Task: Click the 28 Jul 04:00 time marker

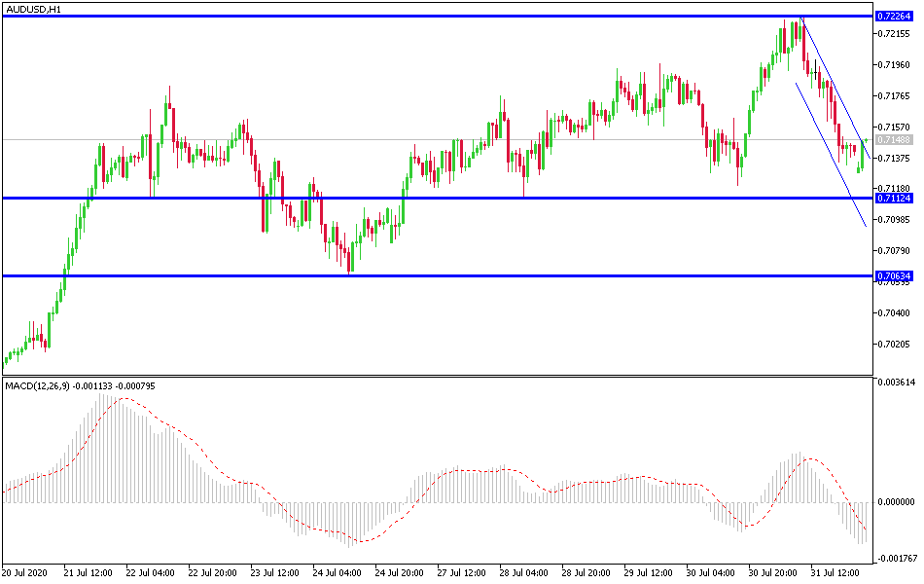Action: pos(523,572)
